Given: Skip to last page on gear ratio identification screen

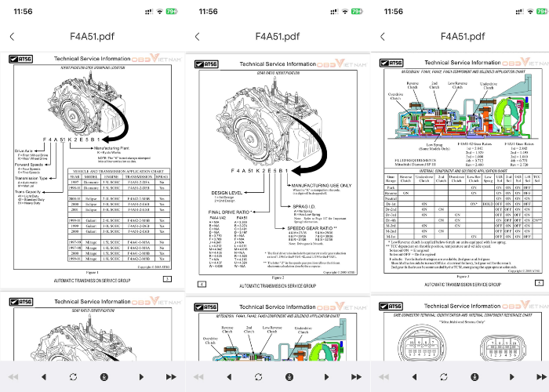Looking at the screenshot, I should tap(356, 377).
